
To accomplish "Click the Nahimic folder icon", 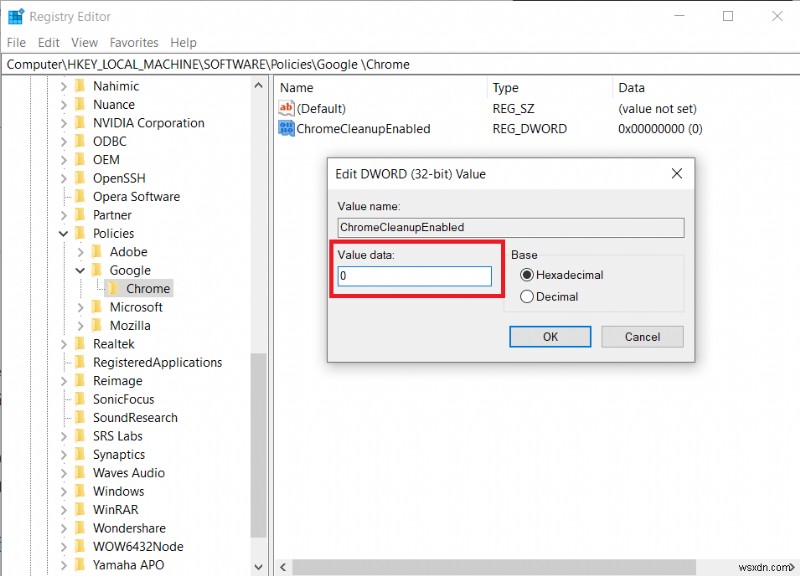I will click(80, 86).
